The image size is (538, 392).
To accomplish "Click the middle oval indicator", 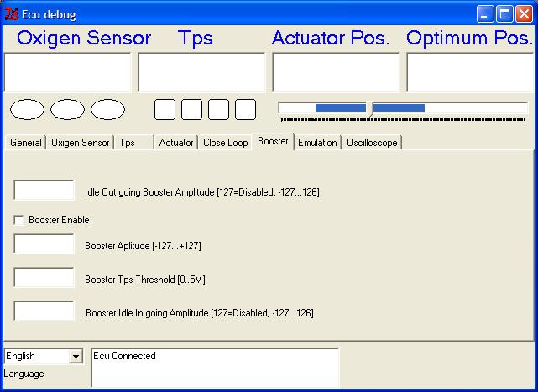I will coord(67,109).
